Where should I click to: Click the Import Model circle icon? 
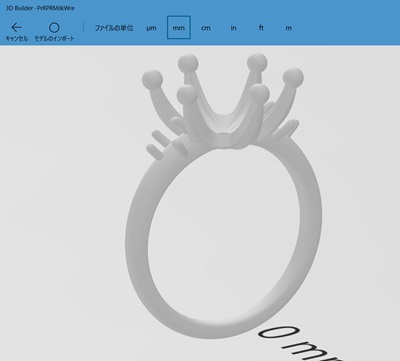54,27
